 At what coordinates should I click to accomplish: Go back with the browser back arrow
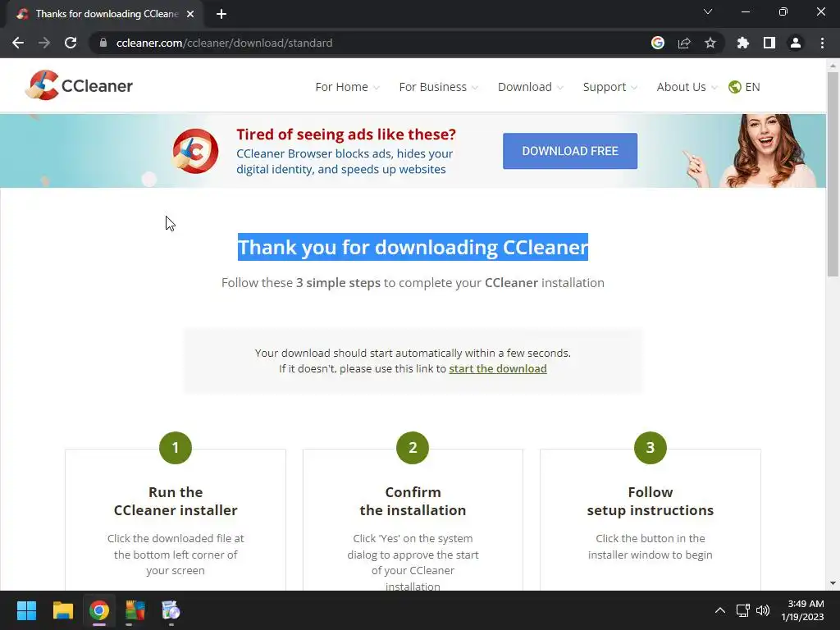click(x=18, y=43)
